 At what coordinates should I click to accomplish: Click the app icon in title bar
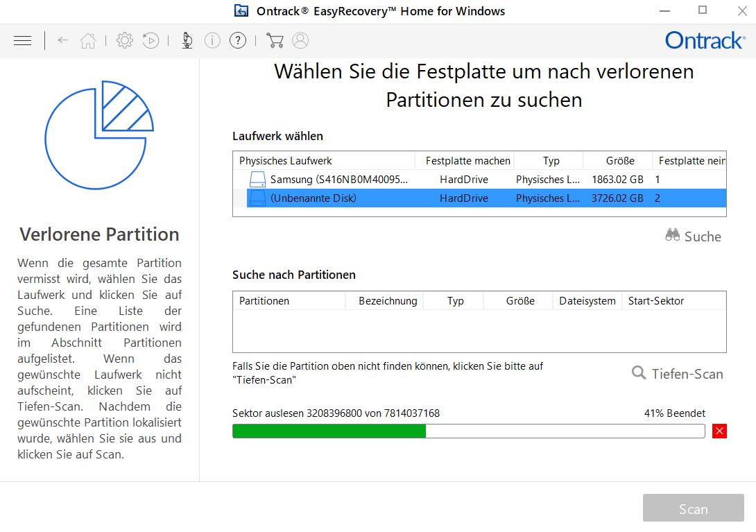pos(241,10)
